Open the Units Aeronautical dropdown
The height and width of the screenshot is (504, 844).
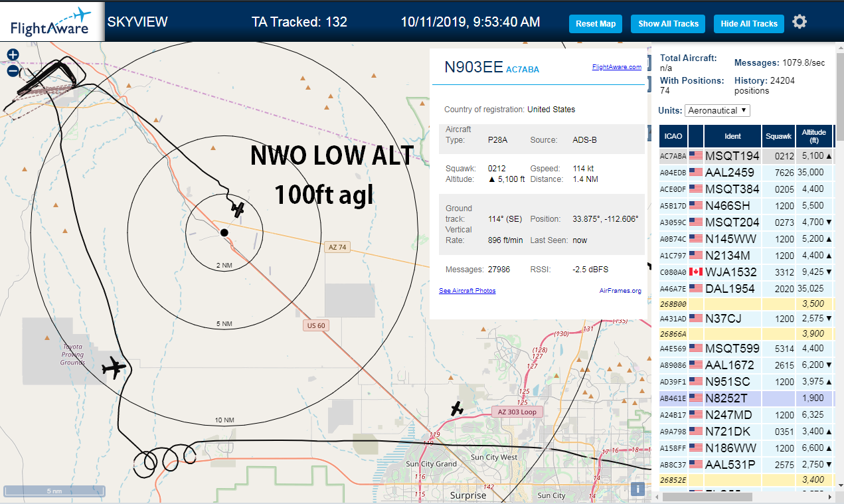(718, 110)
